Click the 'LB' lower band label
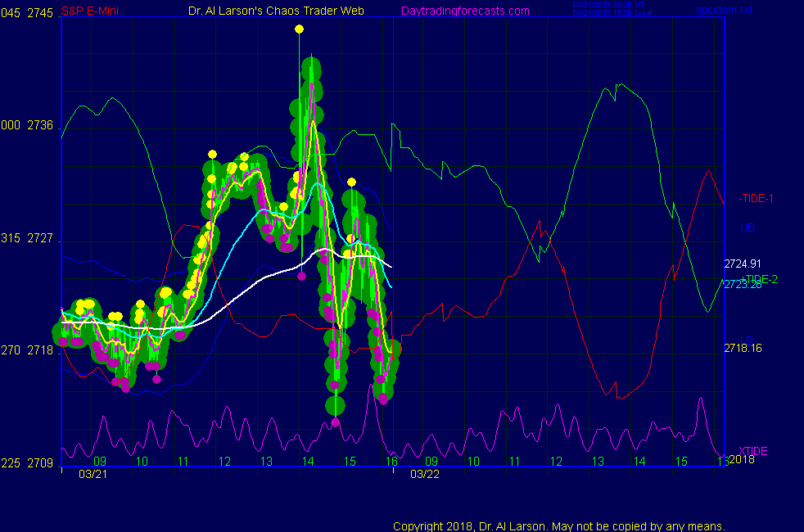The height and width of the screenshot is (532, 804). click(x=746, y=340)
